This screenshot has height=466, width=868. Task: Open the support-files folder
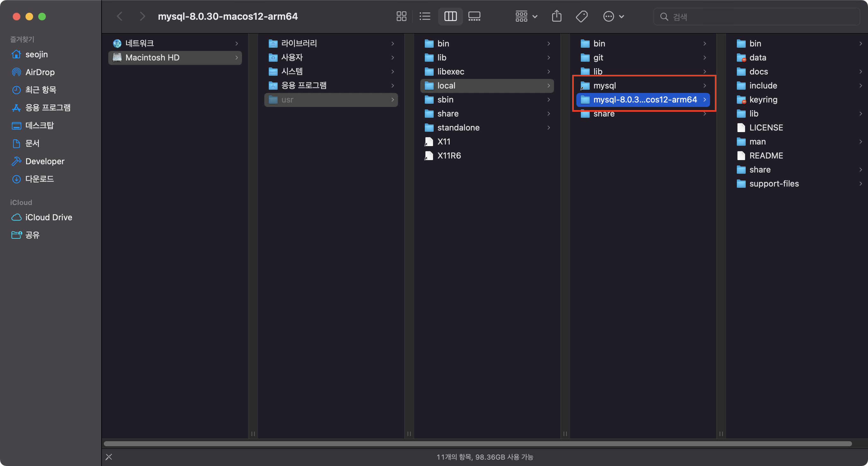click(774, 184)
